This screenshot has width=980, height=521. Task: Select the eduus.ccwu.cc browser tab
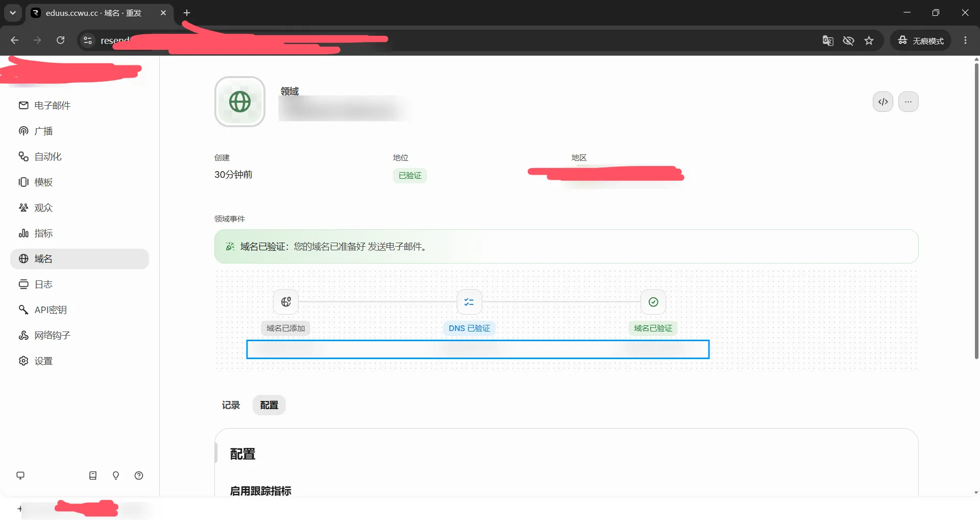[x=100, y=13]
